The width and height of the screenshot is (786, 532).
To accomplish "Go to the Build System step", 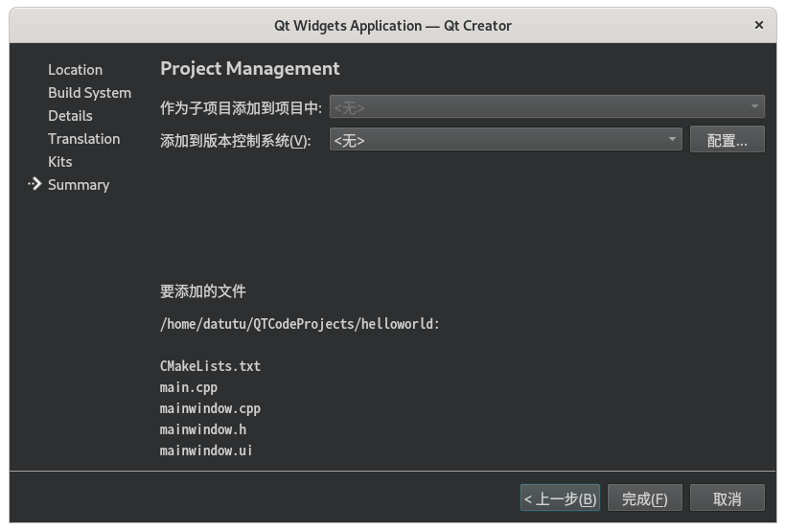I will click(x=90, y=93).
